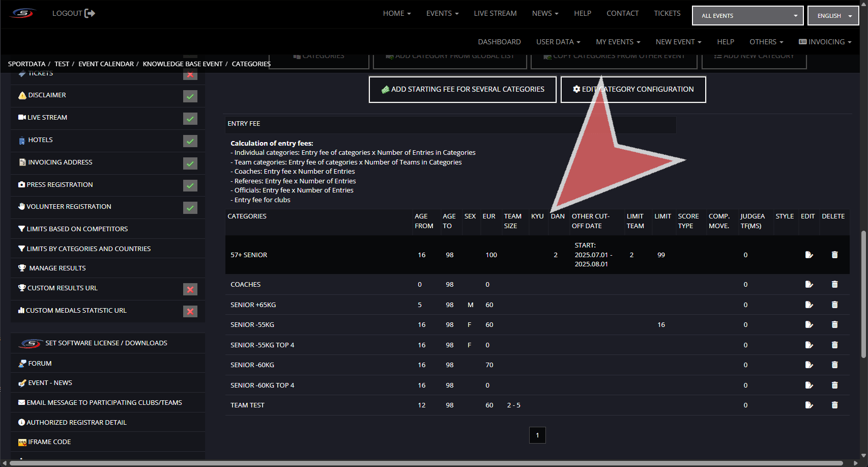
Task: Click page 1 pagination button
Action: point(537,435)
